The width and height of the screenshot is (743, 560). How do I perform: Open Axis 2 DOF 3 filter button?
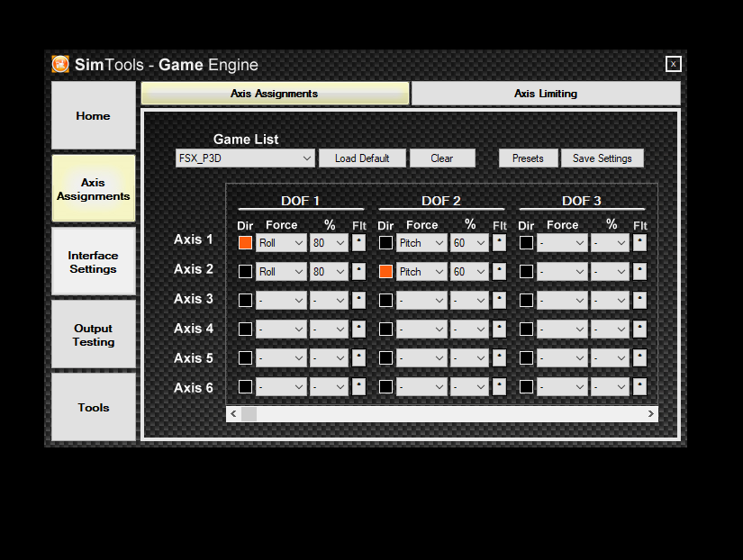[x=639, y=272]
